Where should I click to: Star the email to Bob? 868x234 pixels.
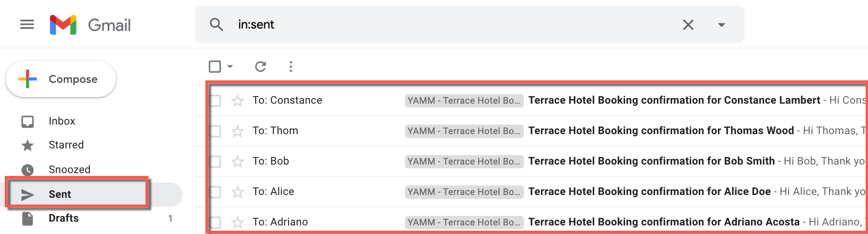238,161
